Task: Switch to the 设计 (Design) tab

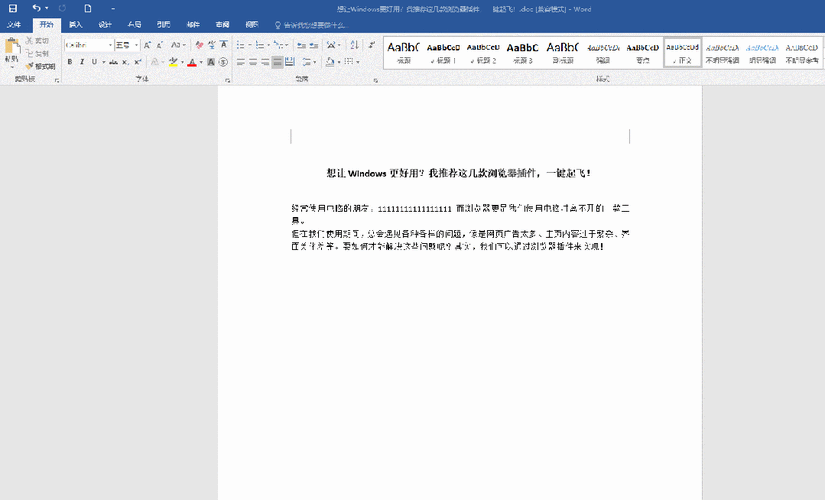Action: click(105, 25)
